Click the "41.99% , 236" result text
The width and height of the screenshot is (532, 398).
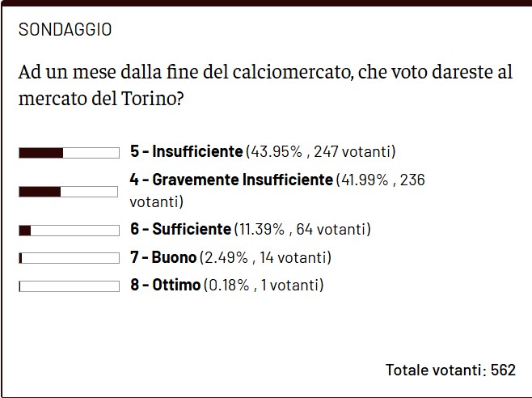[382, 180]
